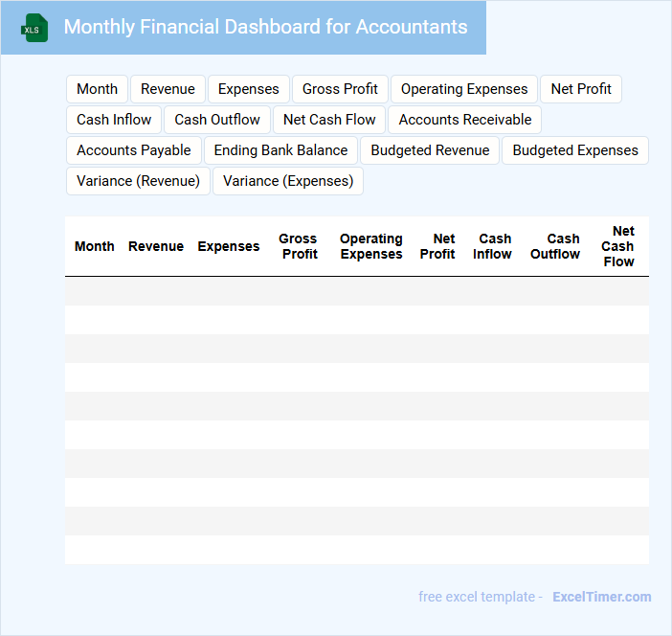Click the Cash Inflow tag
The width and height of the screenshot is (672, 636).
point(114,120)
